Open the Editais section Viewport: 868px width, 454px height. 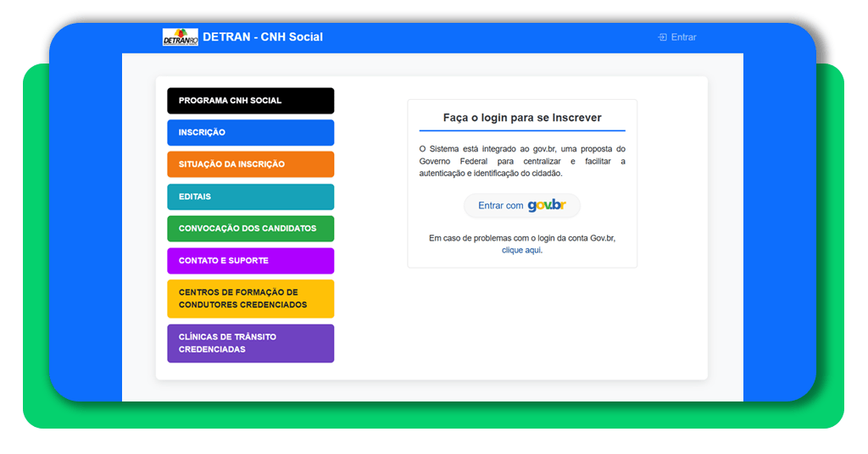251,197
